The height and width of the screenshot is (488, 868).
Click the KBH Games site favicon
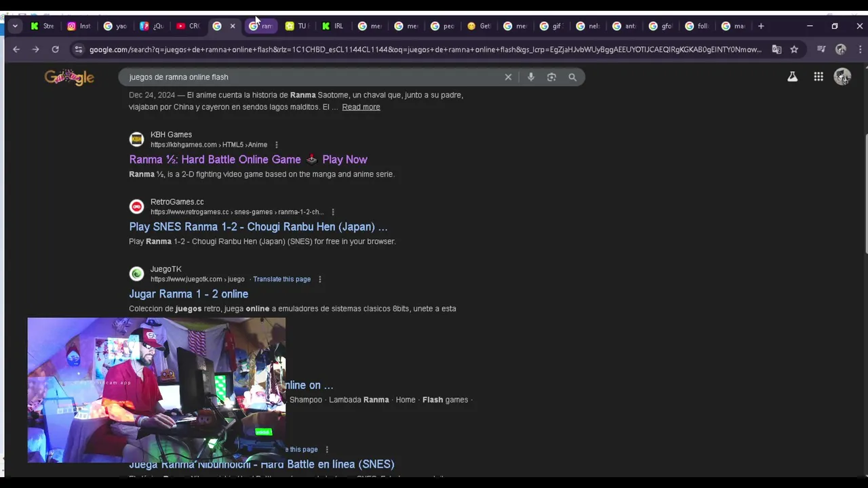137,140
